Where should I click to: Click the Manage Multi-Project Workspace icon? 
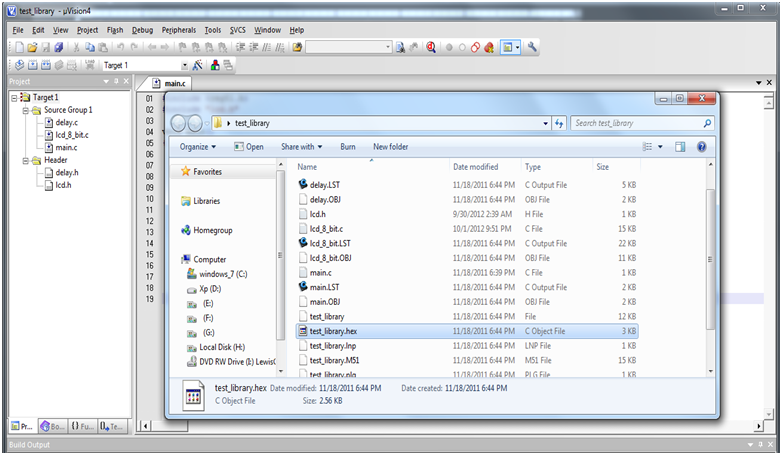click(x=228, y=65)
